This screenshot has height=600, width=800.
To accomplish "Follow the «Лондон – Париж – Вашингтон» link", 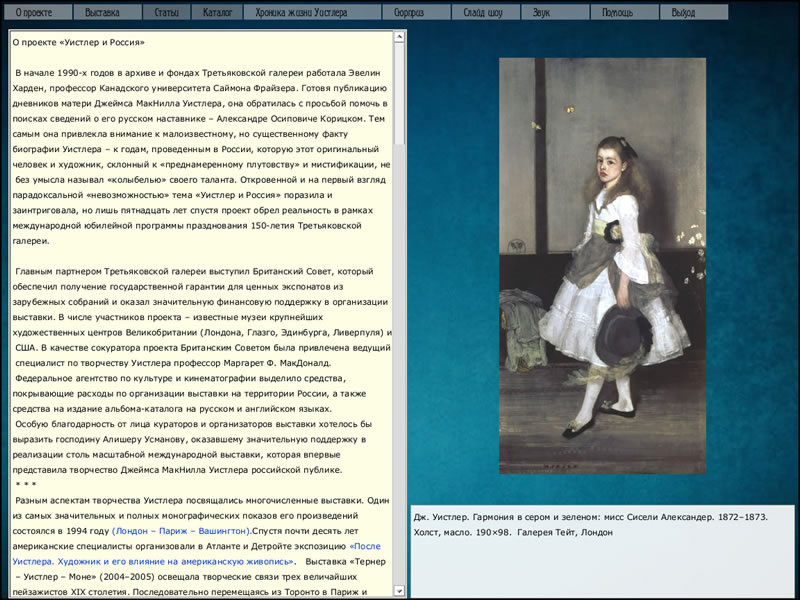I will 181,530.
